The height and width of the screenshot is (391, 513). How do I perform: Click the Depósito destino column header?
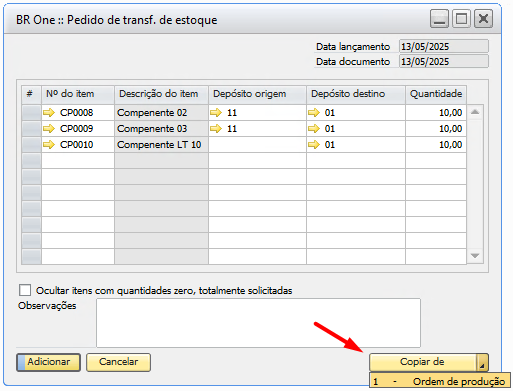coord(356,94)
